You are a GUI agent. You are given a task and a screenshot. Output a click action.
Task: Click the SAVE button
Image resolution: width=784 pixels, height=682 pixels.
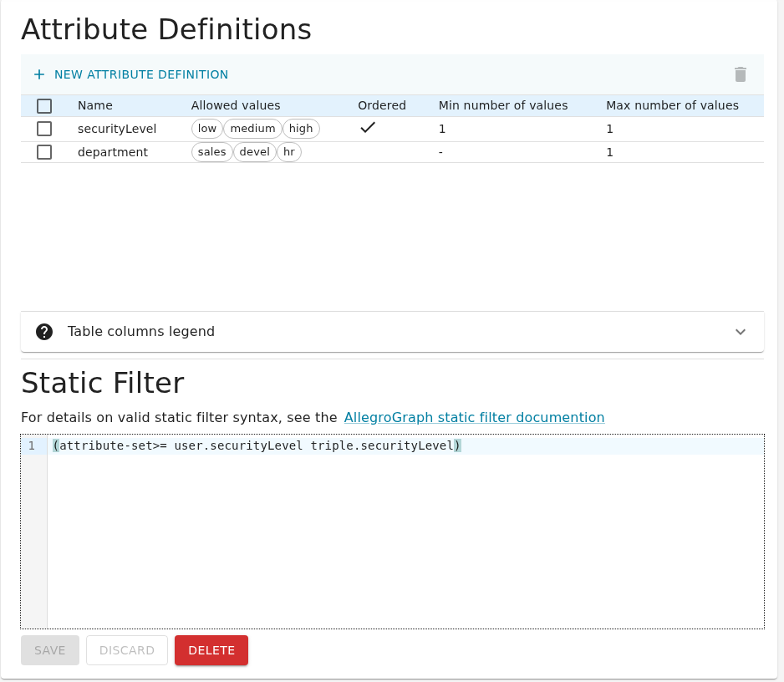(50, 650)
